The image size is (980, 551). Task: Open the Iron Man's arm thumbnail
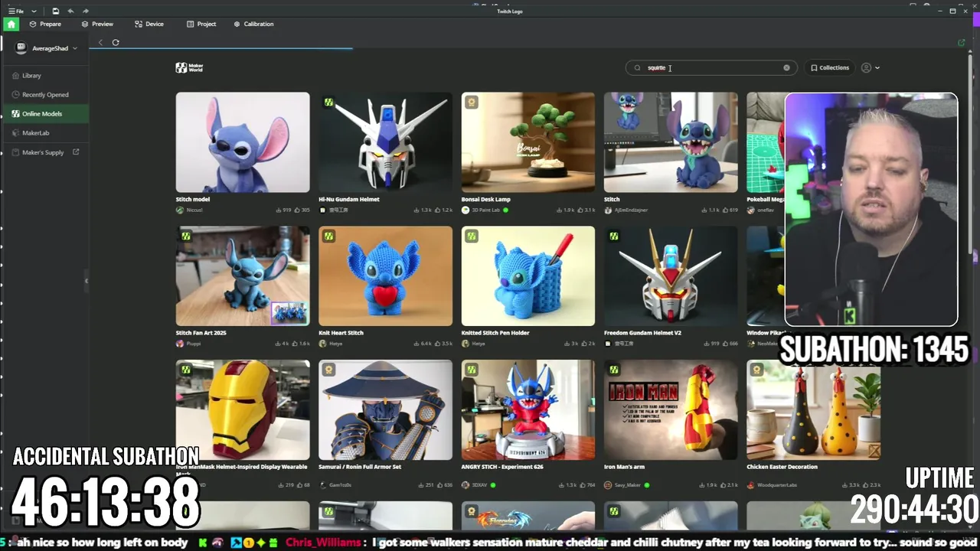[x=671, y=410]
